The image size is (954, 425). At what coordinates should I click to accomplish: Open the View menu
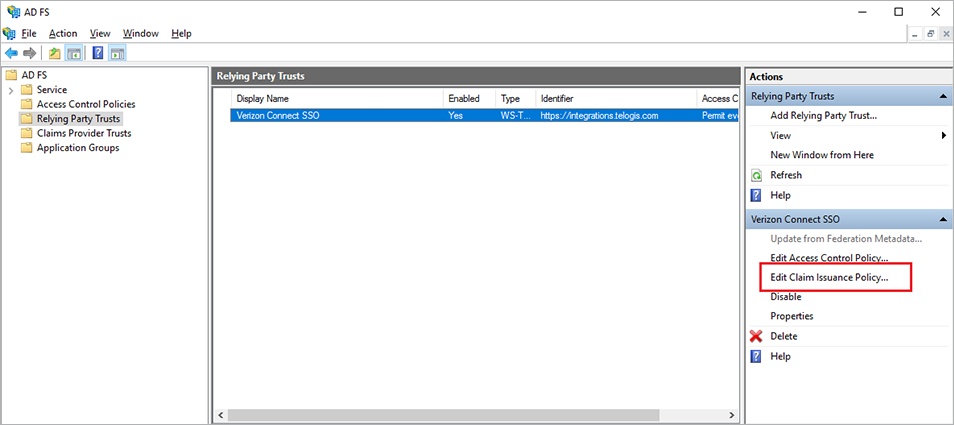pyautogui.click(x=100, y=33)
